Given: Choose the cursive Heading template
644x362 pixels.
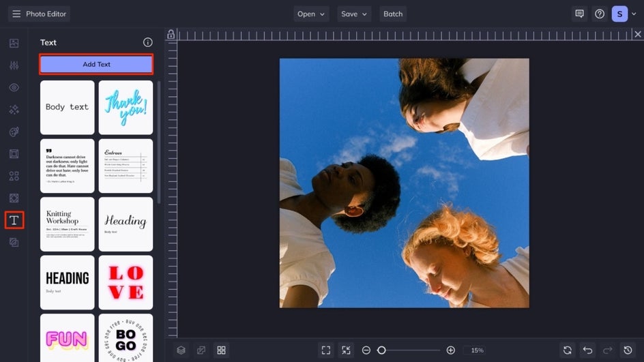Looking at the screenshot, I should [126, 224].
